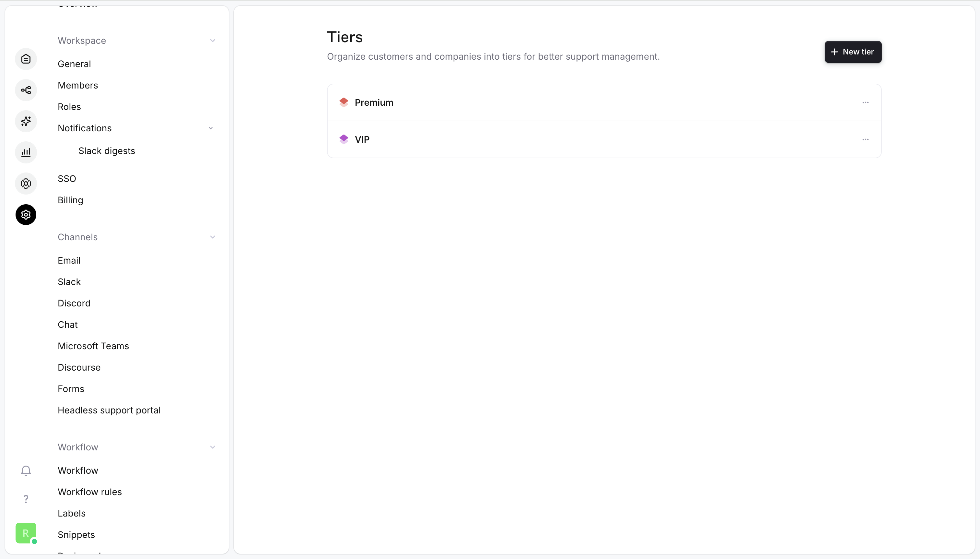Viewport: 980px width, 559px height.
Task: Collapse the Workflow section header
Action: [212, 447]
